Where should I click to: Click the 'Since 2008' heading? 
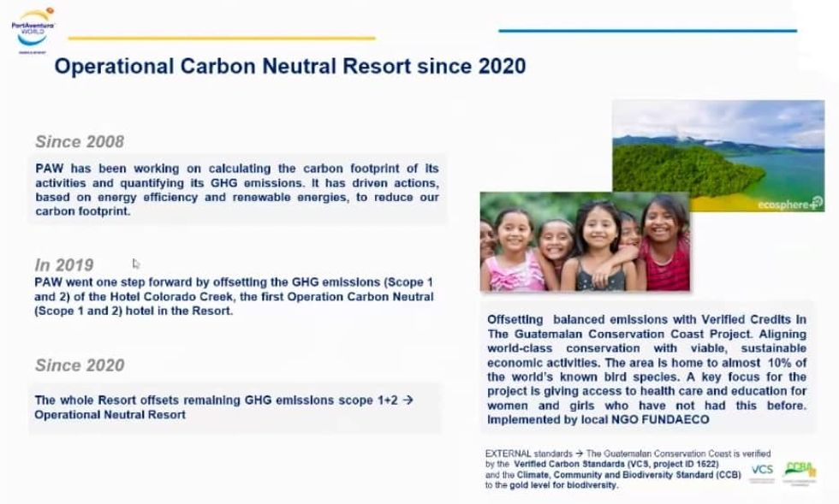(x=80, y=142)
